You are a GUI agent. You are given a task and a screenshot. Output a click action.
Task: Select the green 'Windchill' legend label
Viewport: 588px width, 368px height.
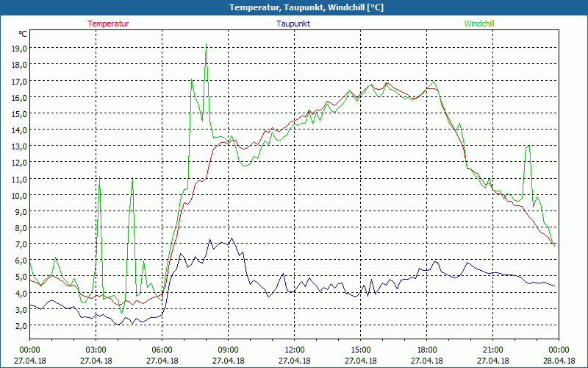(x=479, y=24)
